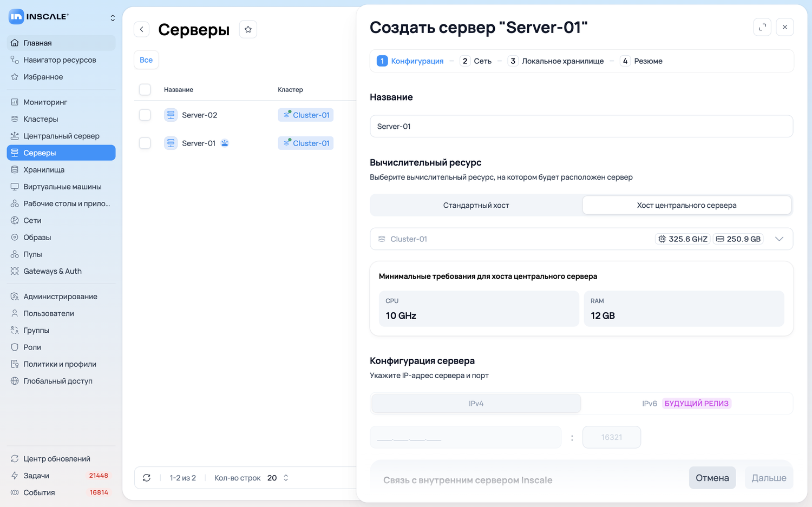The image size is (812, 507).
Task: Open the workspace switcher chevrons beside Inscale
Action: click(x=113, y=18)
